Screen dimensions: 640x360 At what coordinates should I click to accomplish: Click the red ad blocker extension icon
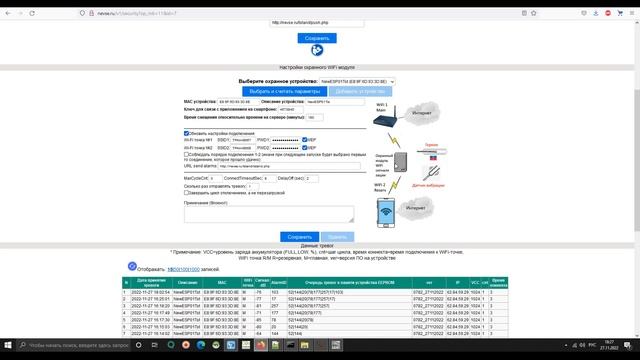608,13
